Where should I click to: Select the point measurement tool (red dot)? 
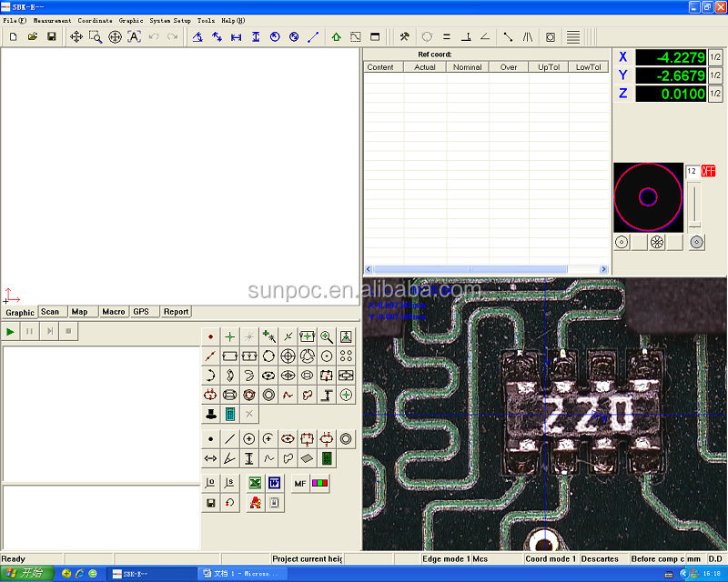(211, 336)
